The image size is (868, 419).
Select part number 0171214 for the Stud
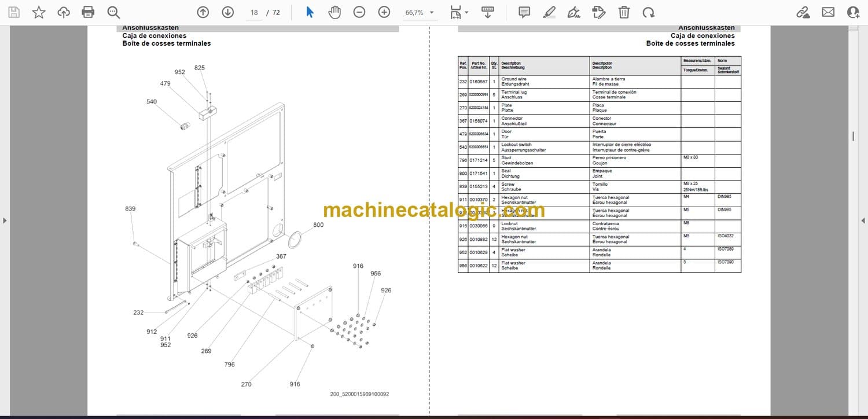click(478, 160)
